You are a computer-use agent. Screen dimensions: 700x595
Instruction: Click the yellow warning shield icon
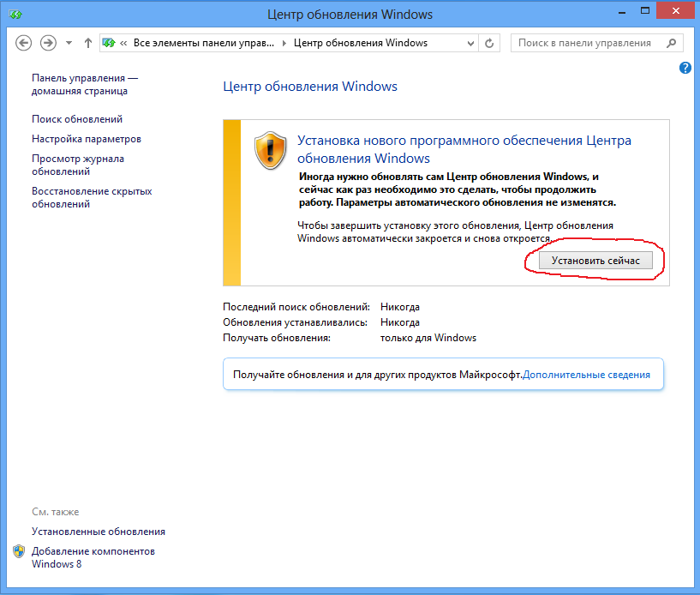click(x=272, y=150)
